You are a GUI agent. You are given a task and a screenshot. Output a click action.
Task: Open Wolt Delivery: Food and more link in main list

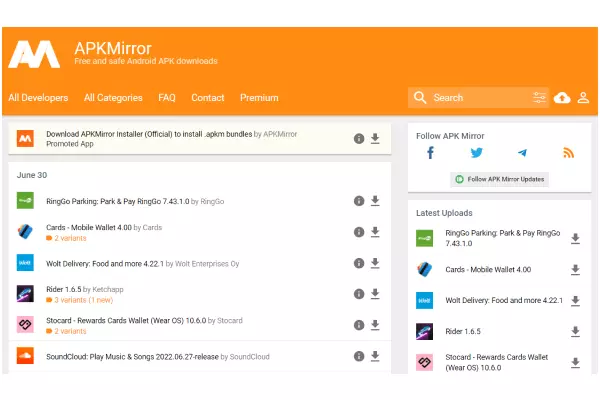[x=105, y=264]
